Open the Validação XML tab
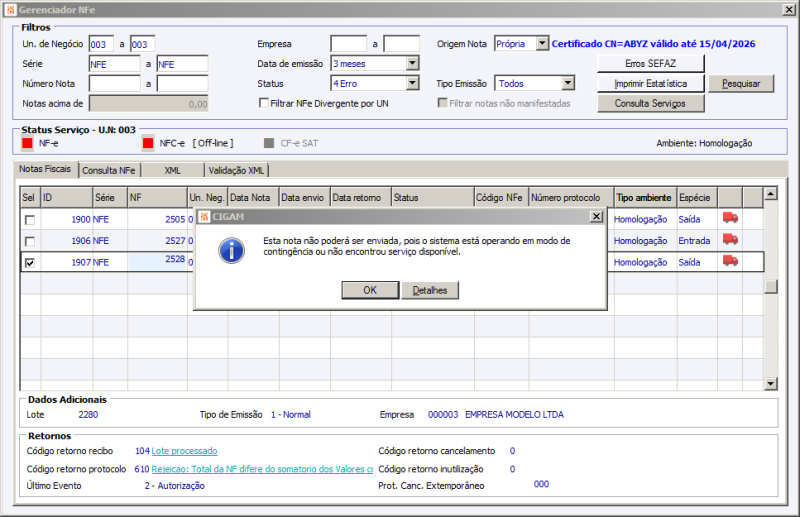Screen dimensions: 800x517 click(x=236, y=170)
